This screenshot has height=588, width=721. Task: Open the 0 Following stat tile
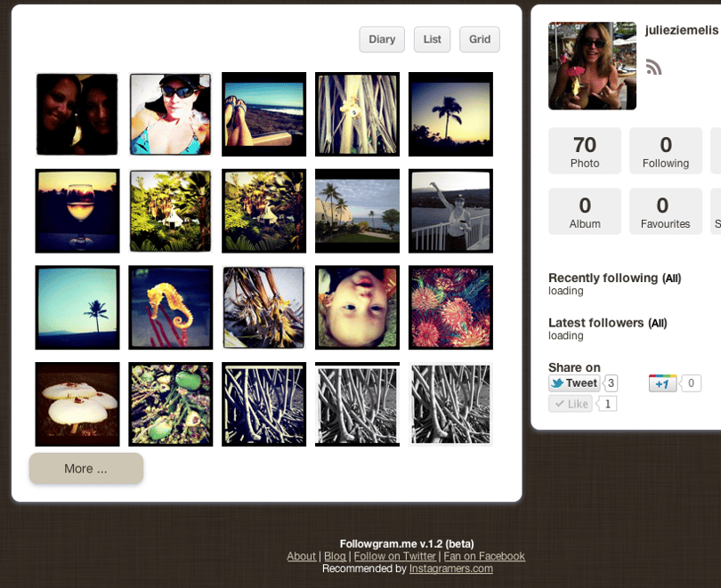point(666,151)
